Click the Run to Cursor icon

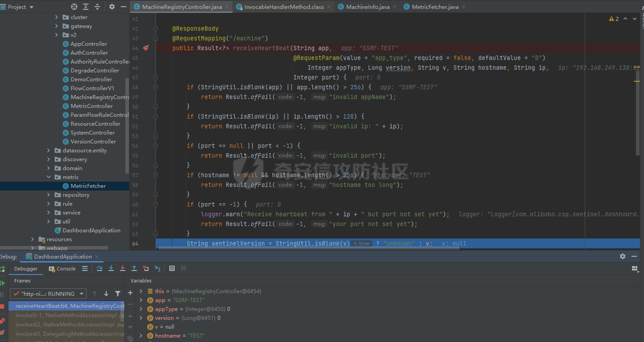[157, 268]
